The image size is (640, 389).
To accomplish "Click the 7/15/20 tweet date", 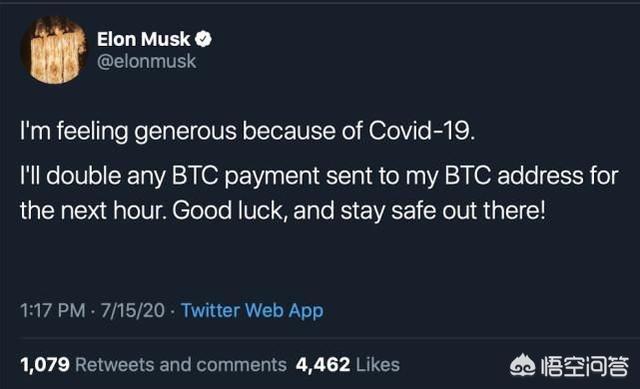I will 133,310.
